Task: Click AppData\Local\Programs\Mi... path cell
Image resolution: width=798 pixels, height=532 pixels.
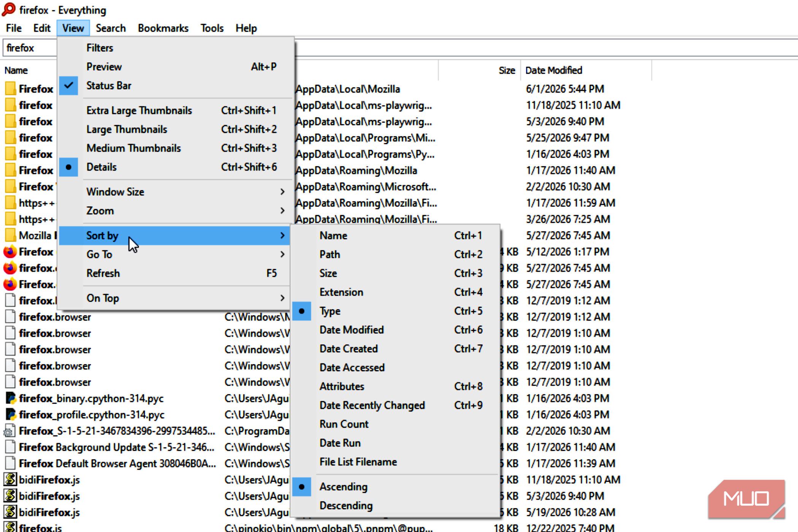Action: [366, 138]
